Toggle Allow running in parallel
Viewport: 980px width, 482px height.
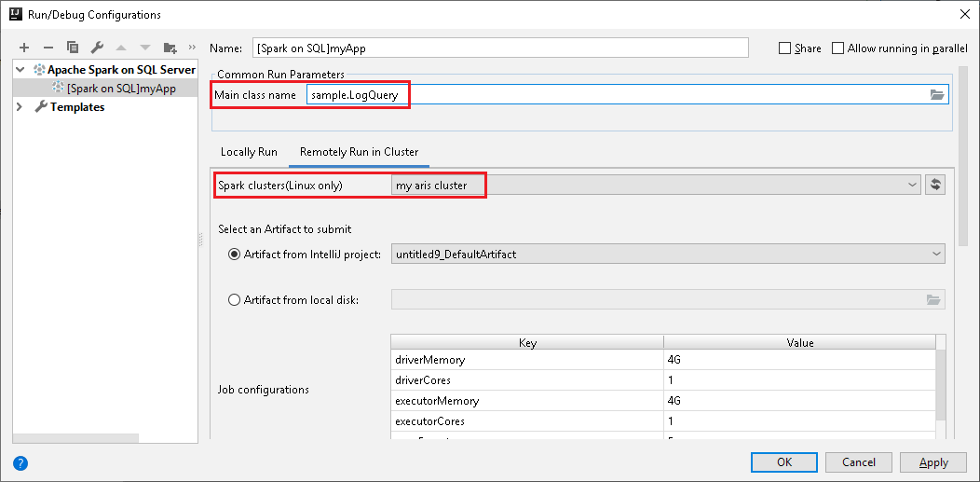[837, 48]
